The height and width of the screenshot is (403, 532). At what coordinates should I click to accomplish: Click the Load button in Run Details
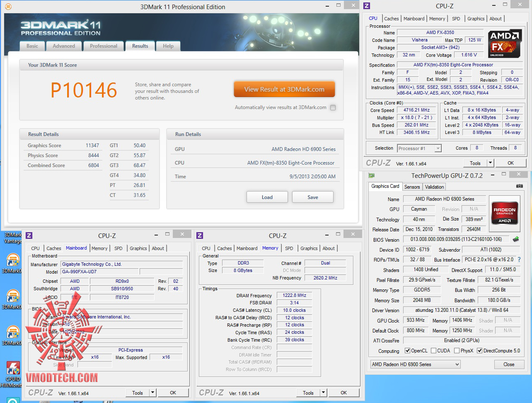pyautogui.click(x=267, y=197)
